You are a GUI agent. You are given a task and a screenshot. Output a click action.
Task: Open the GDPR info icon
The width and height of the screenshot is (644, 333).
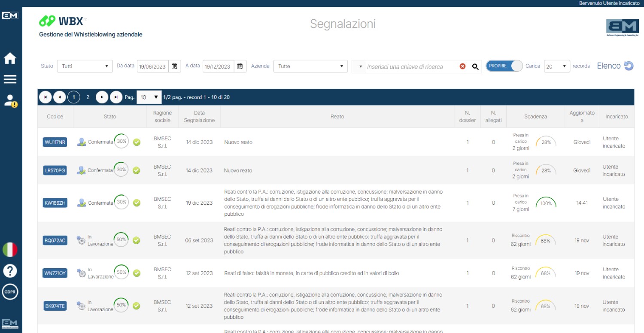[10, 292]
